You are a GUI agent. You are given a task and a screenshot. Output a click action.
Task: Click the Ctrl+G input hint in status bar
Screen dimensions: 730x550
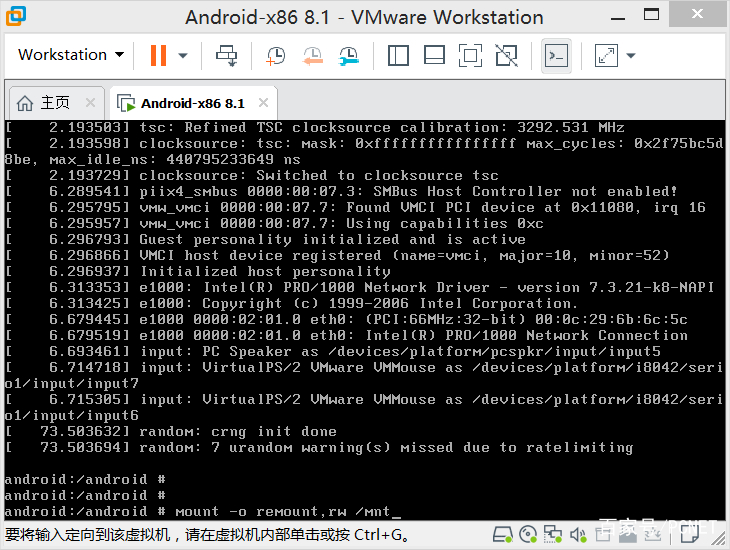(x=207, y=535)
